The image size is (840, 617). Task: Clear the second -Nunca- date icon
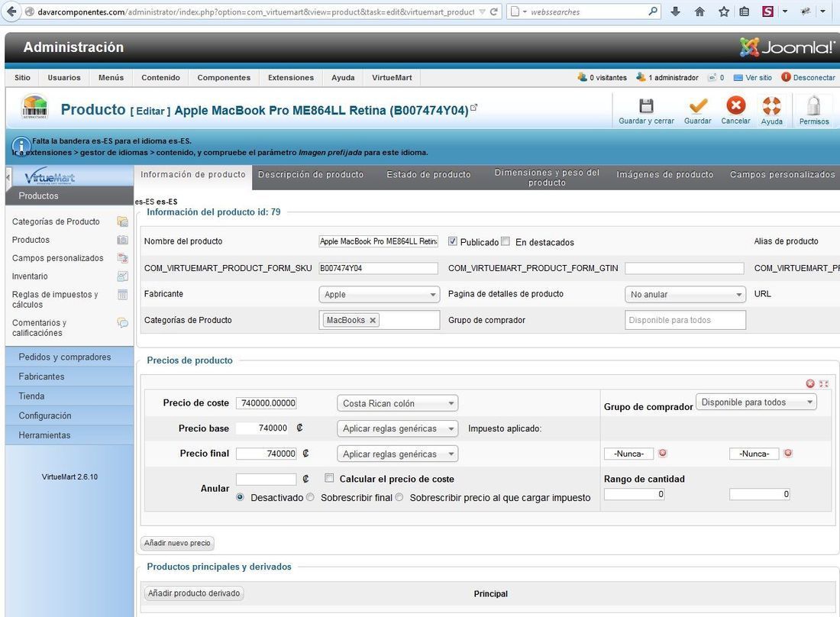click(788, 453)
